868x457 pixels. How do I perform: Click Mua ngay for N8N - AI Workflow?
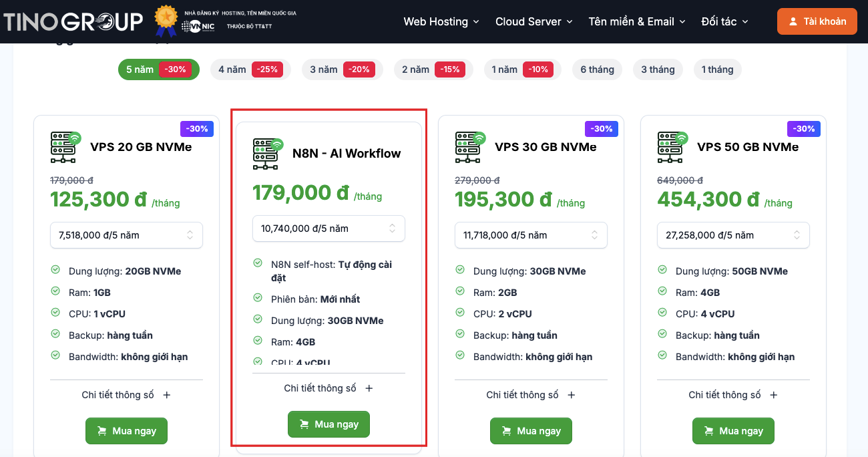coord(329,424)
